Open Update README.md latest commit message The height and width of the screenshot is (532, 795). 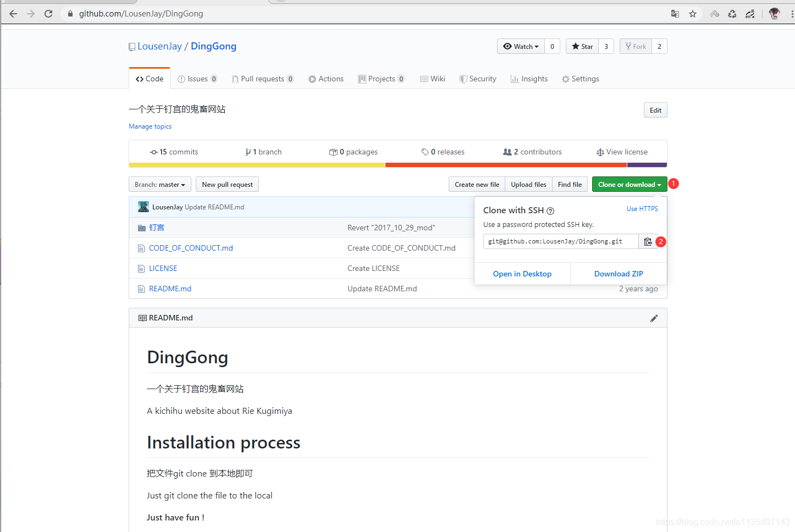(214, 207)
